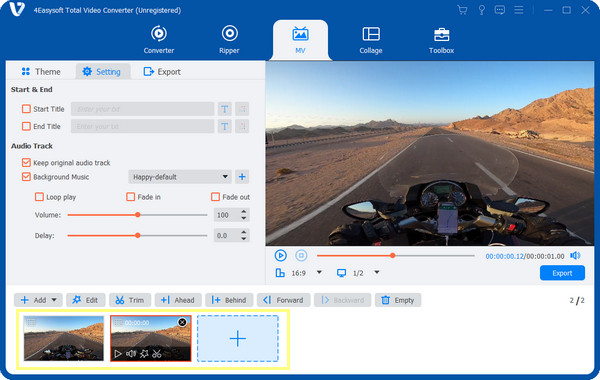Image resolution: width=600 pixels, height=380 pixels.
Task: Enable Fade in checkbox
Action: click(x=130, y=197)
